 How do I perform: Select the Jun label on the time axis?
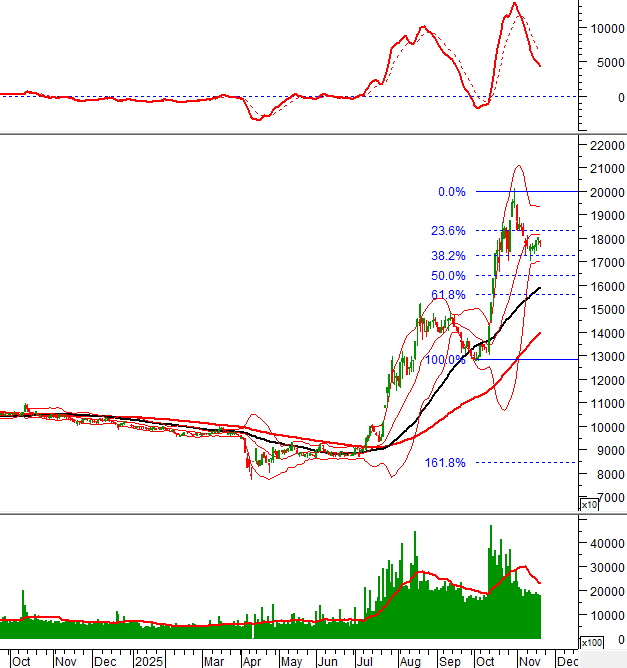(x=326, y=661)
